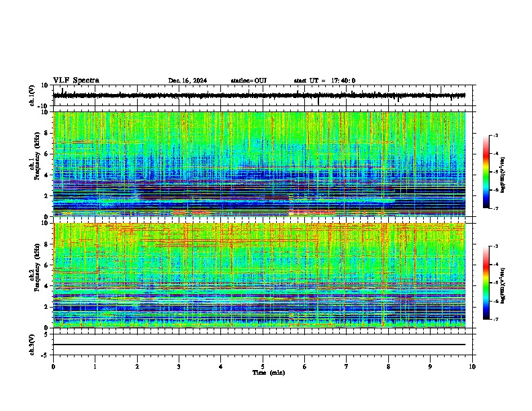Click the "ch.1(V)" waveform axis label
The width and height of the screenshot is (532, 411).
[32, 95]
